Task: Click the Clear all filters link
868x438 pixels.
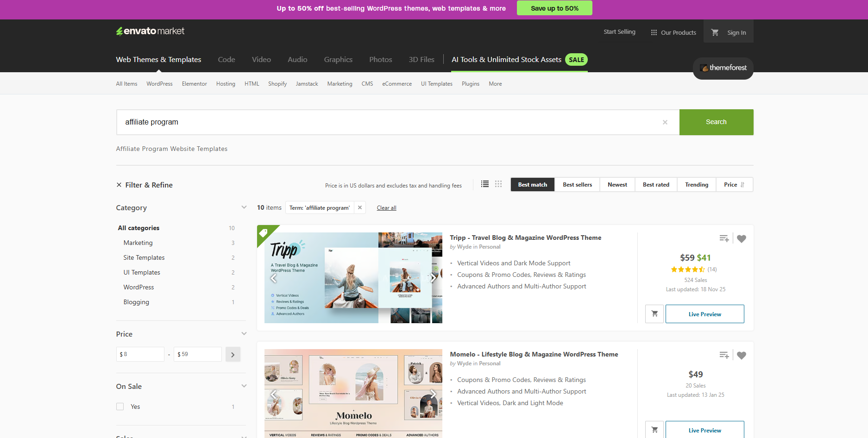Action: (386, 208)
